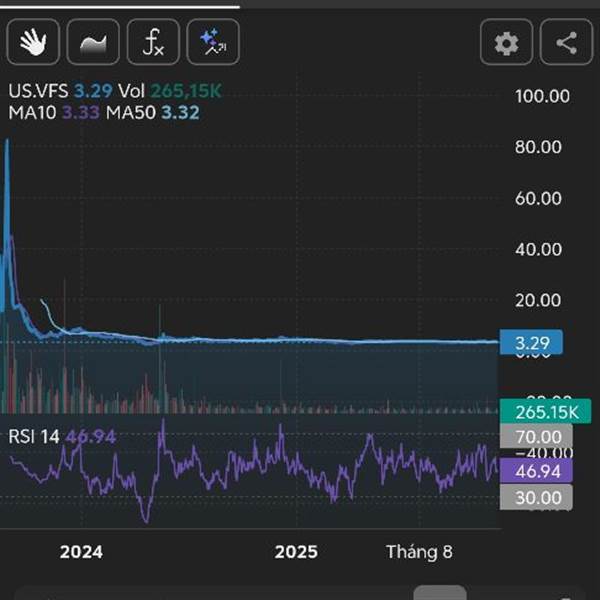Click the MA50 3.32 indicator label
The height and width of the screenshot is (600, 600).
click(153, 112)
